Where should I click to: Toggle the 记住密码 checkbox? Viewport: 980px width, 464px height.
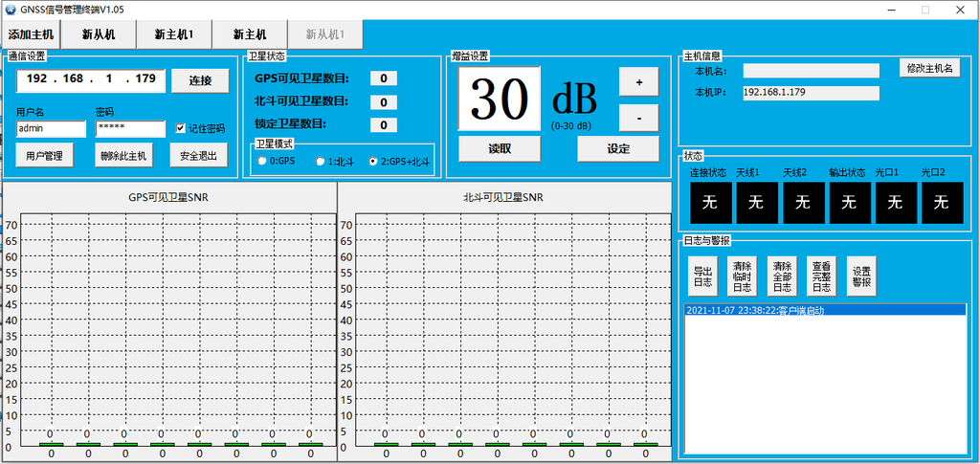[x=182, y=128]
